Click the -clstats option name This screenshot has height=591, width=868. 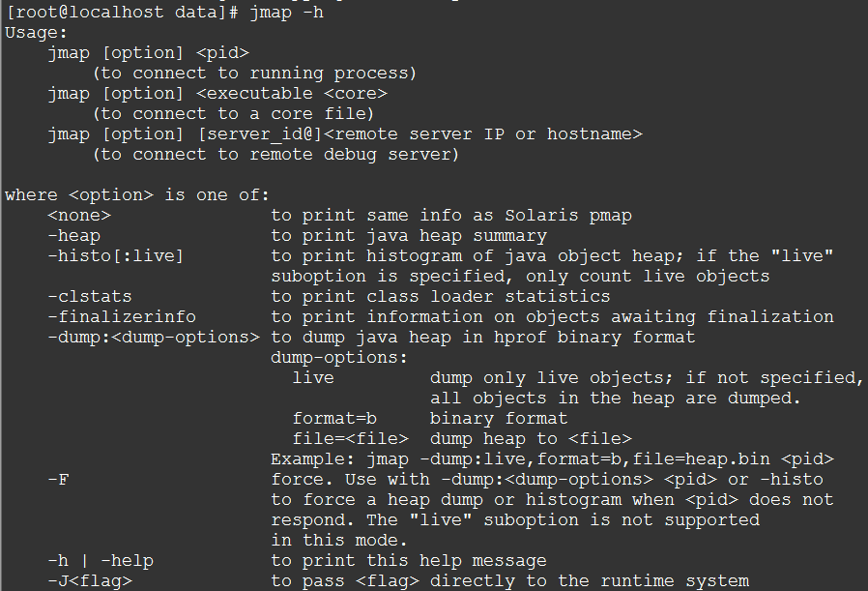pos(89,296)
